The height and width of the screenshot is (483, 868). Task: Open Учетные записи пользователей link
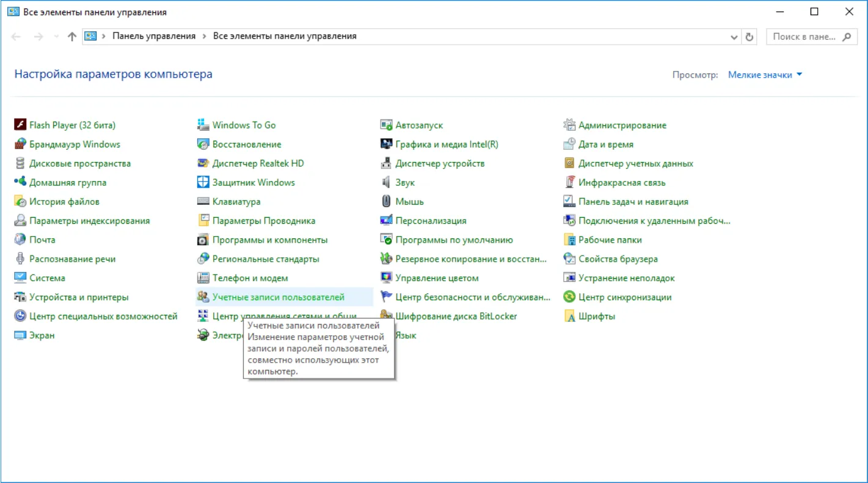click(x=279, y=297)
